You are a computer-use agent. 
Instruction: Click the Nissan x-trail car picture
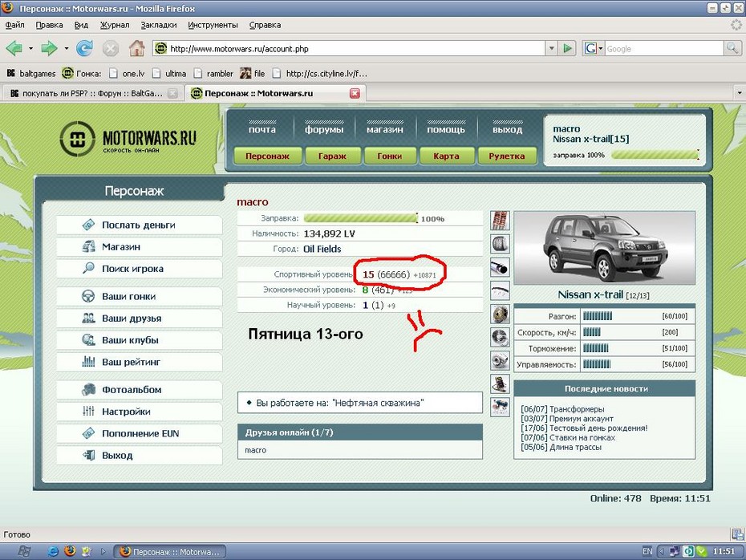[605, 249]
